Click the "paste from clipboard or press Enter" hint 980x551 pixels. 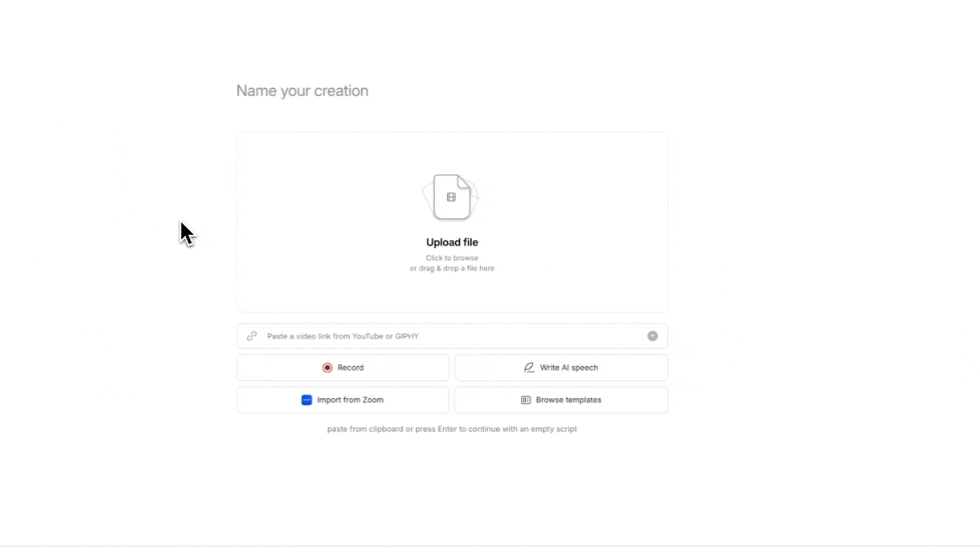pyautogui.click(x=452, y=429)
